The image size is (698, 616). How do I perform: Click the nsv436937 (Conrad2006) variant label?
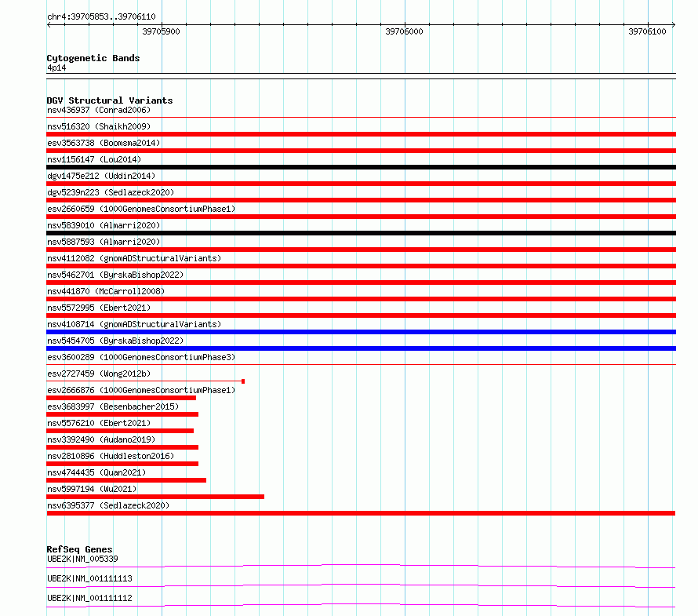99,110
